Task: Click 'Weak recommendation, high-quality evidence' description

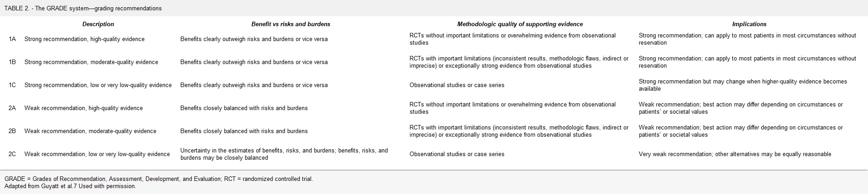Action: pyautogui.click(x=84, y=108)
